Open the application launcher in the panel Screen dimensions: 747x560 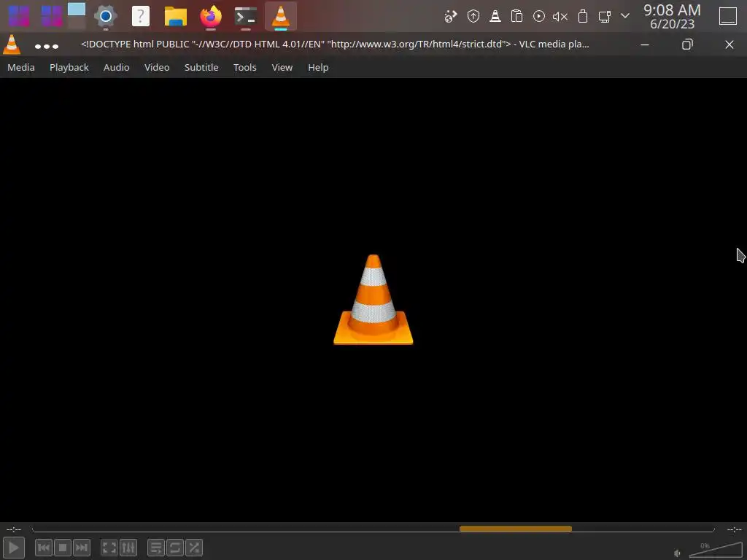(x=19, y=16)
